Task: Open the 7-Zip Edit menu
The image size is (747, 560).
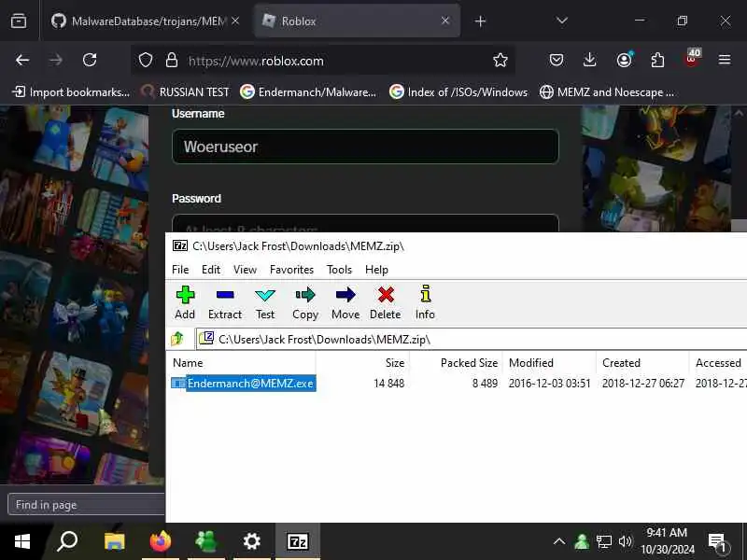Action: coord(211,270)
